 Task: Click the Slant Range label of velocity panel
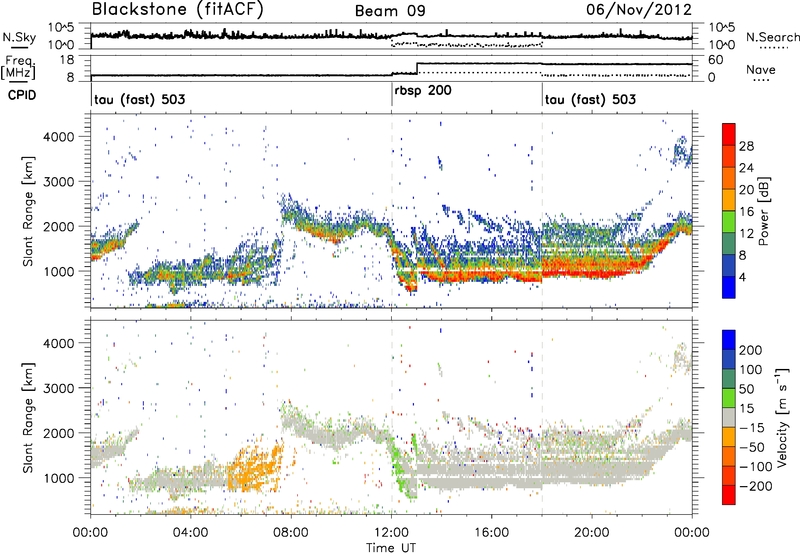(28, 418)
